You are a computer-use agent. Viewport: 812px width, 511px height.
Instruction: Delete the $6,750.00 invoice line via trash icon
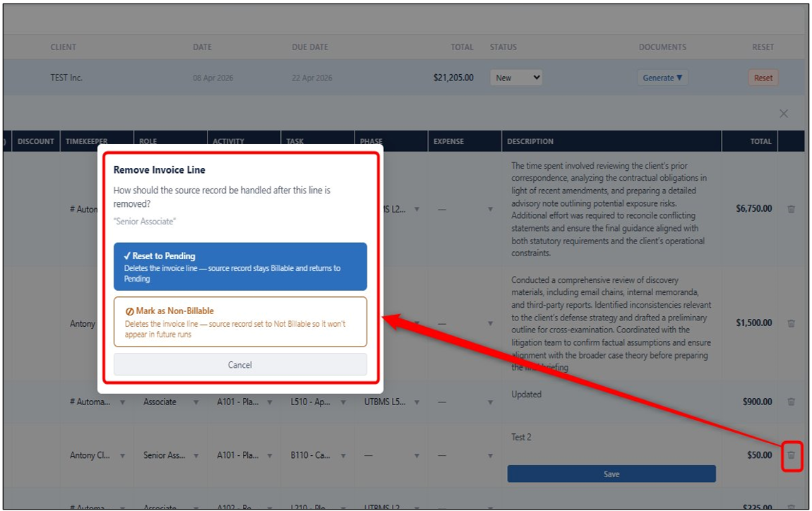tap(791, 209)
